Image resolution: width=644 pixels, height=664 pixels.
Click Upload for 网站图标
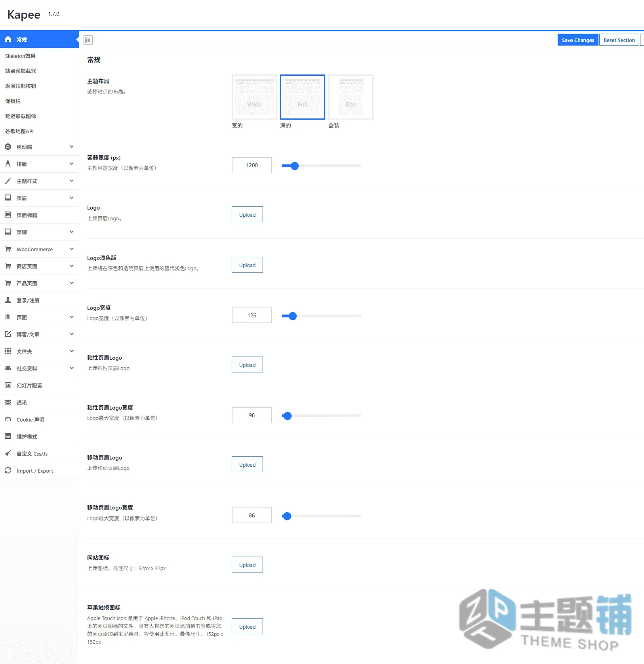(x=247, y=565)
